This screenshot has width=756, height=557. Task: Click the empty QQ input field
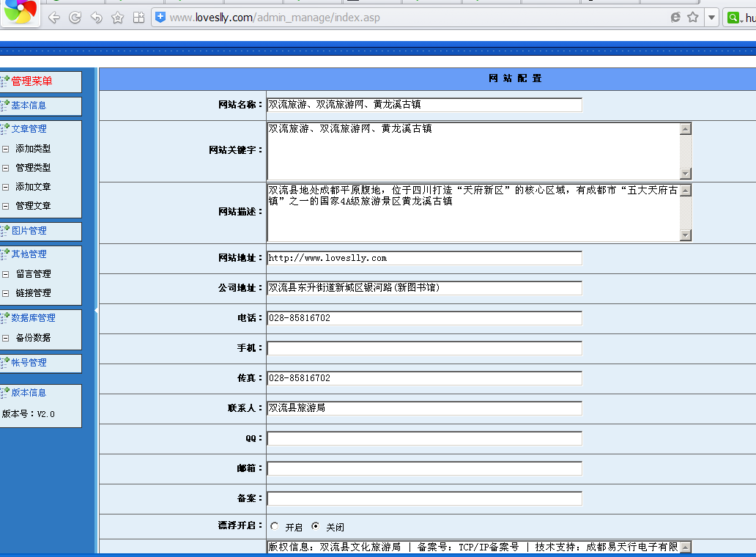425,438
